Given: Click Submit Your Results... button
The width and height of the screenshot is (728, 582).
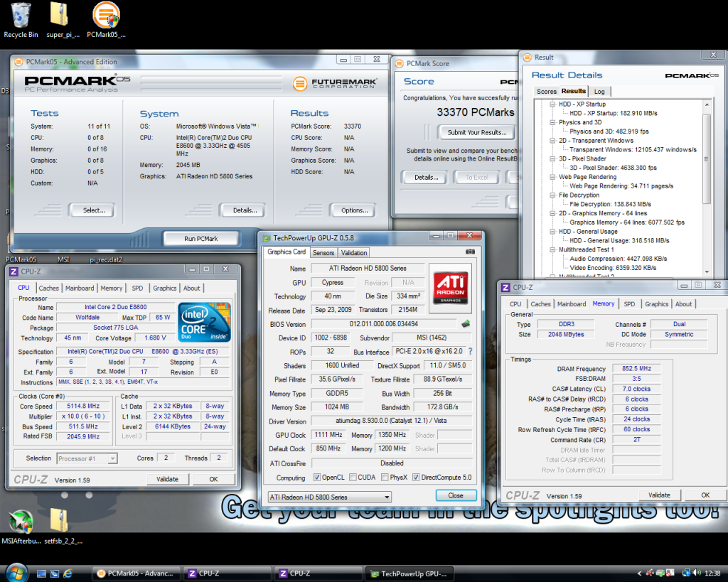Looking at the screenshot, I should (477, 132).
